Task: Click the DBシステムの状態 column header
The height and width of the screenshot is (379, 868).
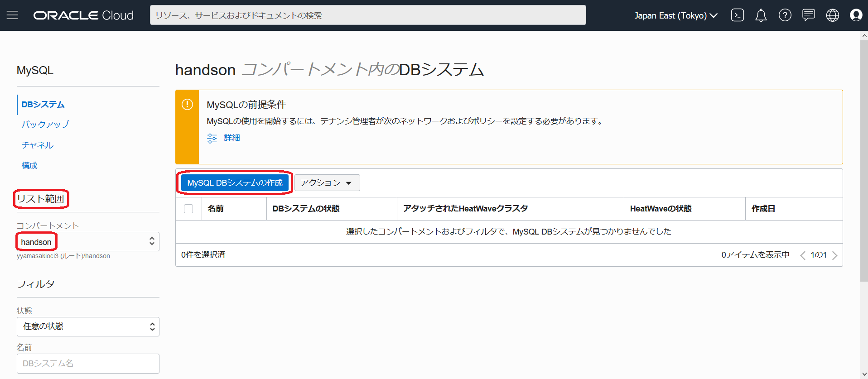Action: [306, 209]
